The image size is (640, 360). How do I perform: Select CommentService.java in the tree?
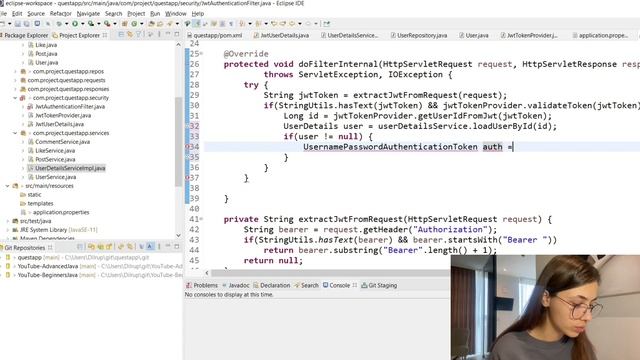(62, 142)
